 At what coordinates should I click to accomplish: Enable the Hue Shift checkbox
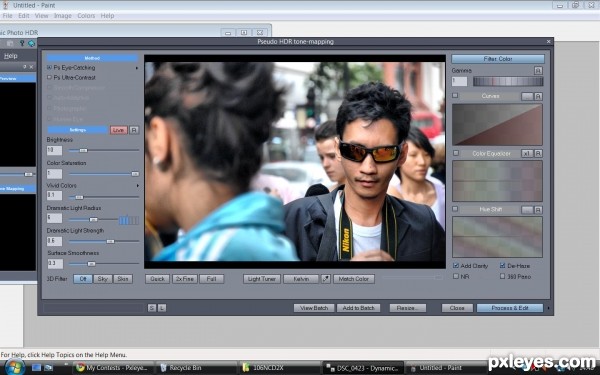(455, 209)
